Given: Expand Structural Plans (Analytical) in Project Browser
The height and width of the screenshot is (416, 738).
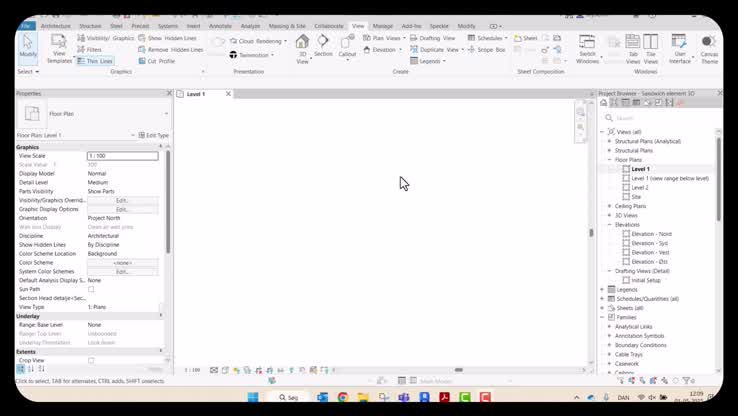Looking at the screenshot, I should pyautogui.click(x=610, y=141).
